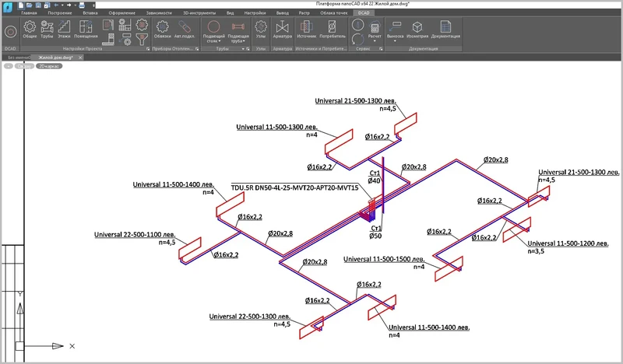Switch to the Главная ribbon tab

[29, 14]
